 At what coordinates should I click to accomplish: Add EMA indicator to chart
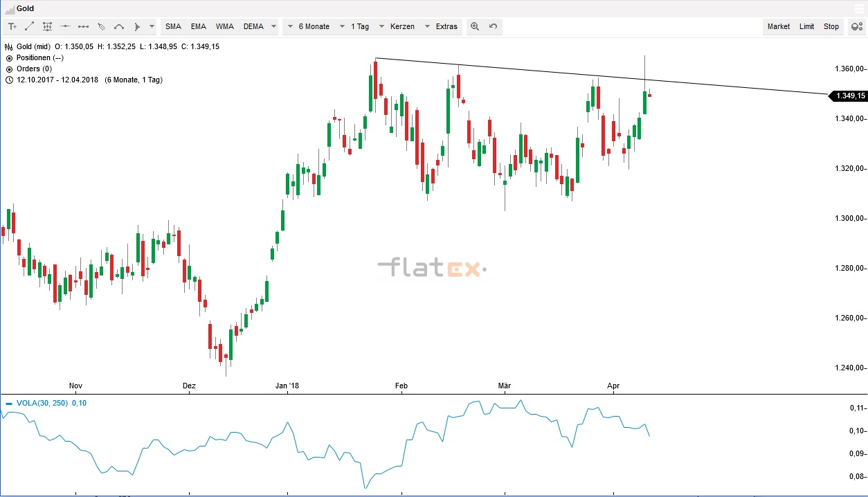(199, 26)
